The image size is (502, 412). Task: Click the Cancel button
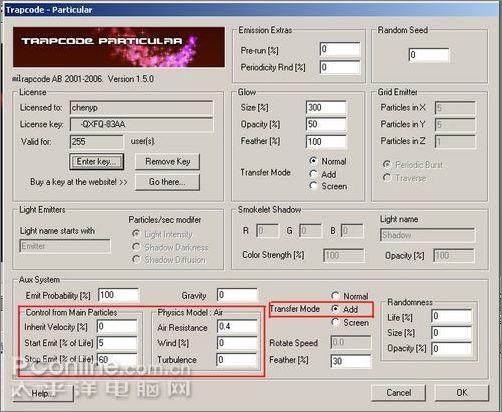tap(398, 393)
